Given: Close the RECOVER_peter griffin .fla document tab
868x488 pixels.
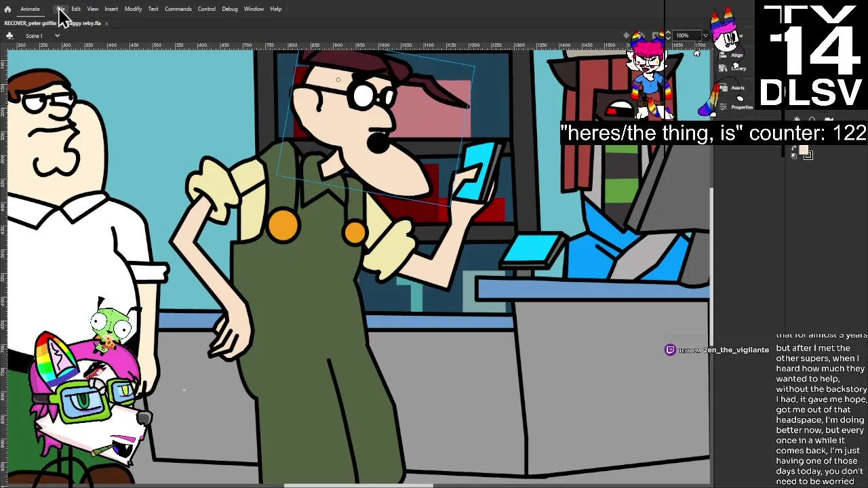Looking at the screenshot, I should [106, 23].
